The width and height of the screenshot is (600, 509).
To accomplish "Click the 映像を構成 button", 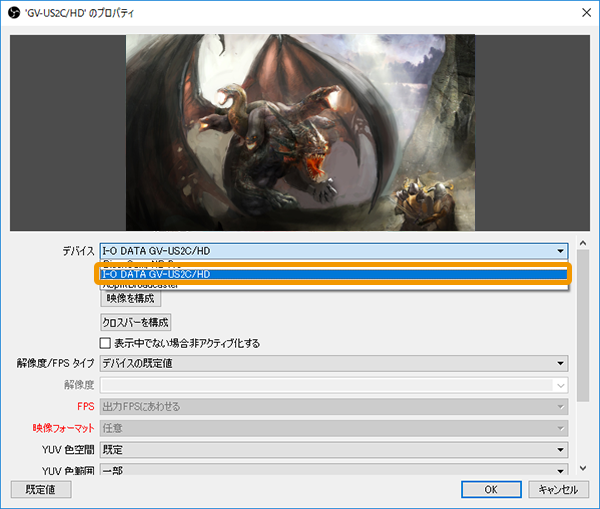I will click(x=130, y=299).
